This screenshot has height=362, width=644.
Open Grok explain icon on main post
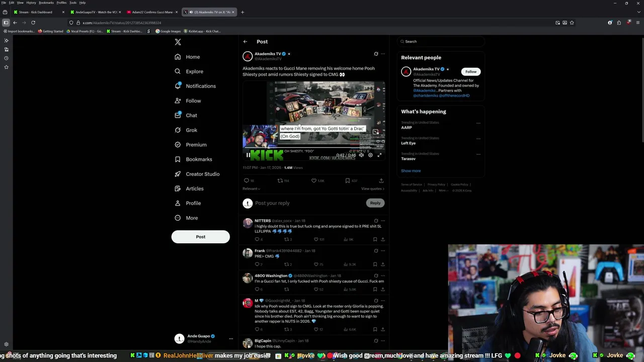click(x=376, y=54)
